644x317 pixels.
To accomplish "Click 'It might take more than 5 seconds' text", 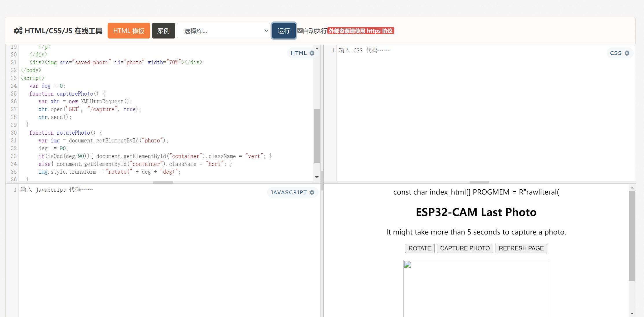I will tap(476, 232).
